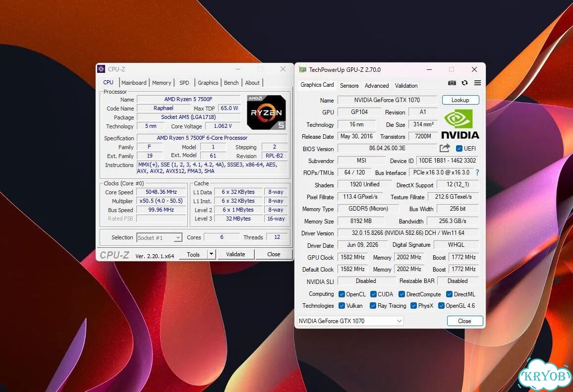Click the Driver Date value Jun 09, 2026
573x392 pixels.
click(362, 245)
